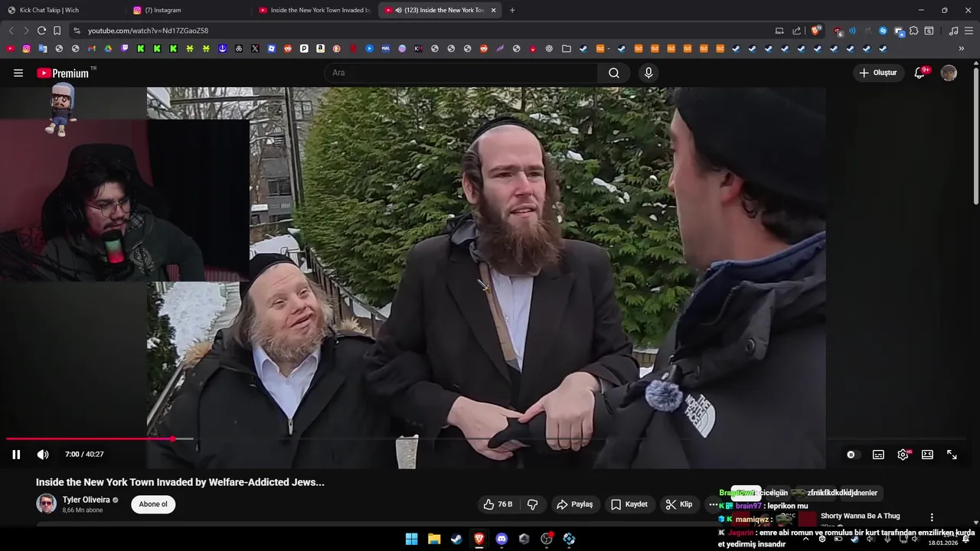Go back to the previous page
Image resolution: width=980 pixels, height=551 pixels.
[11, 31]
